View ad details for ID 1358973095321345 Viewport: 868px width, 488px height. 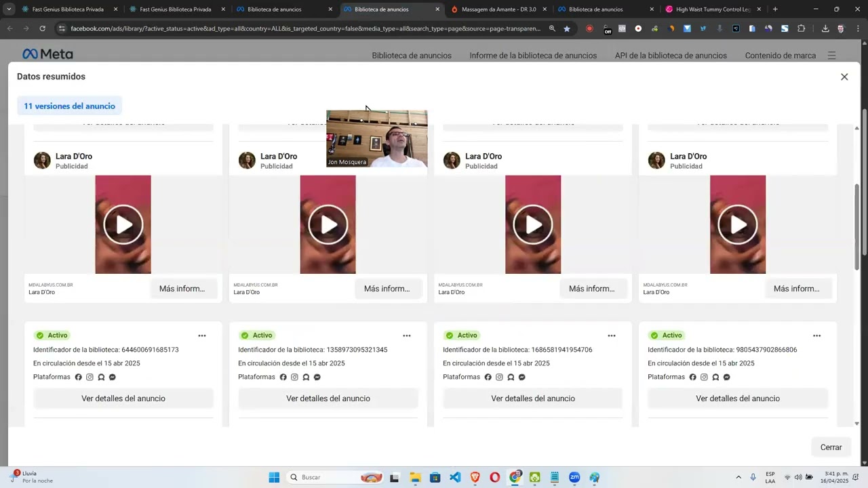pos(328,399)
